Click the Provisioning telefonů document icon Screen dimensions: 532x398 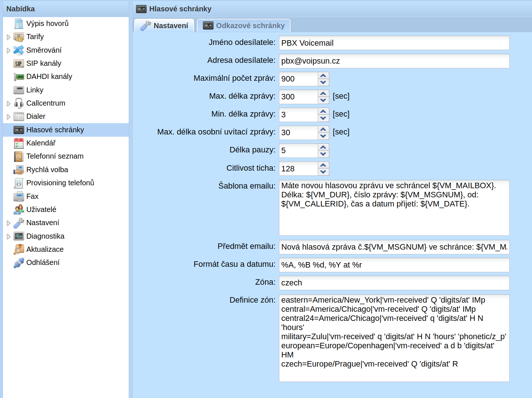coord(19,183)
